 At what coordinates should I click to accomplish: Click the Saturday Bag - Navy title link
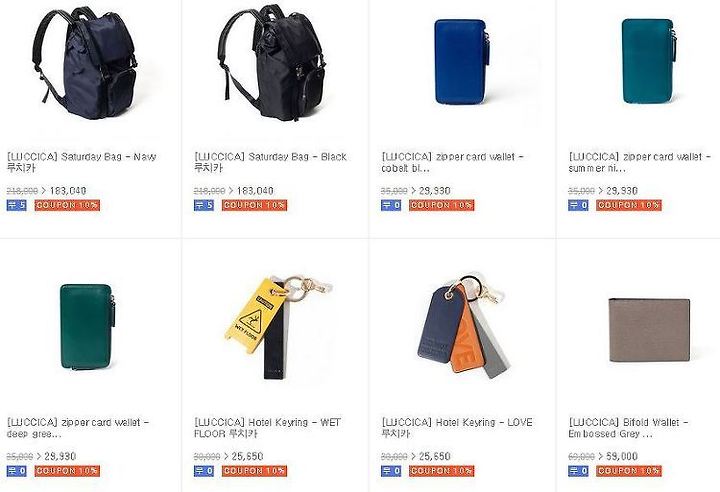point(82,162)
